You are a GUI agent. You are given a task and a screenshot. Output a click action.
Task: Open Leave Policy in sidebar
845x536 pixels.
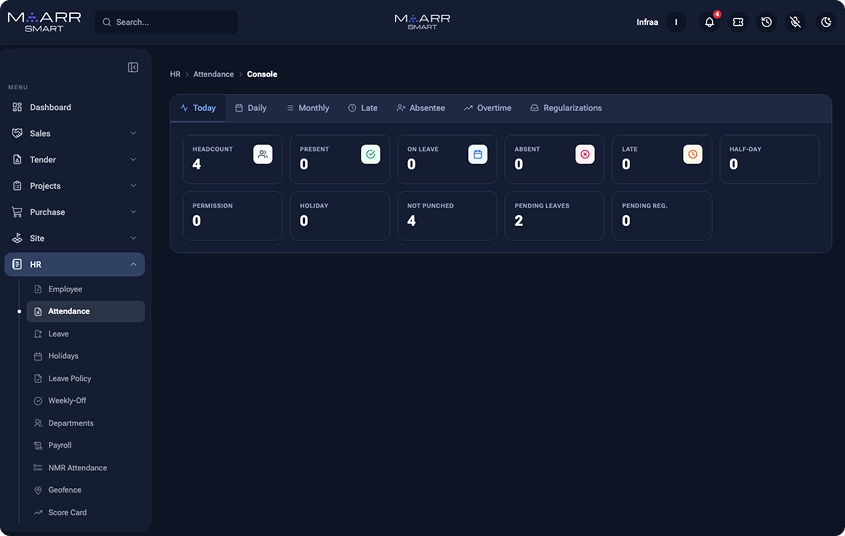(86, 379)
